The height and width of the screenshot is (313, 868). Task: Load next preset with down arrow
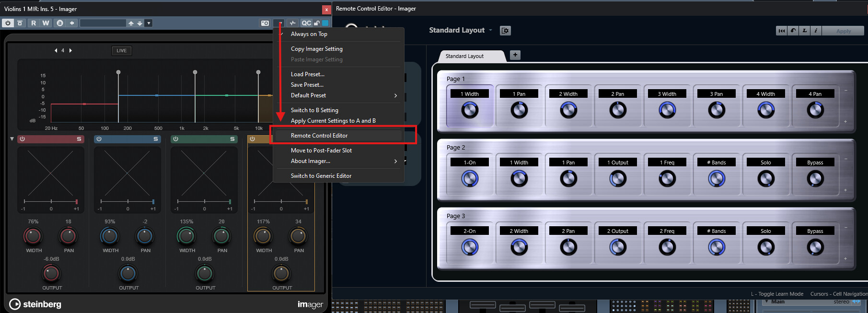coord(140,23)
